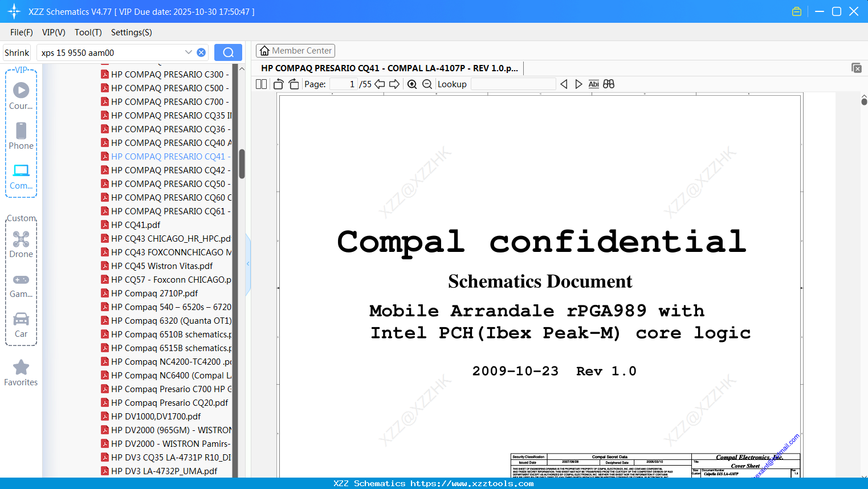Screen dimensions: 868x489
Task: Select the HP COMPAQ PRESARIO CQ41 document tab
Action: pos(389,68)
